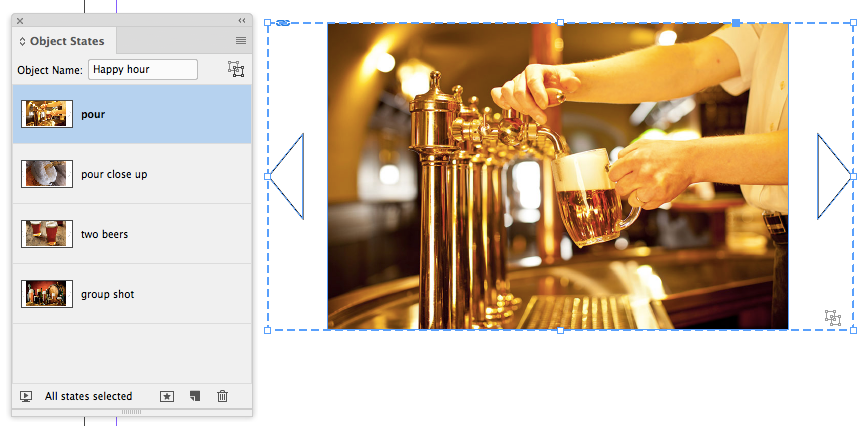864x426 pixels.
Task: Click the two beers thumbnail
Action: click(47, 234)
